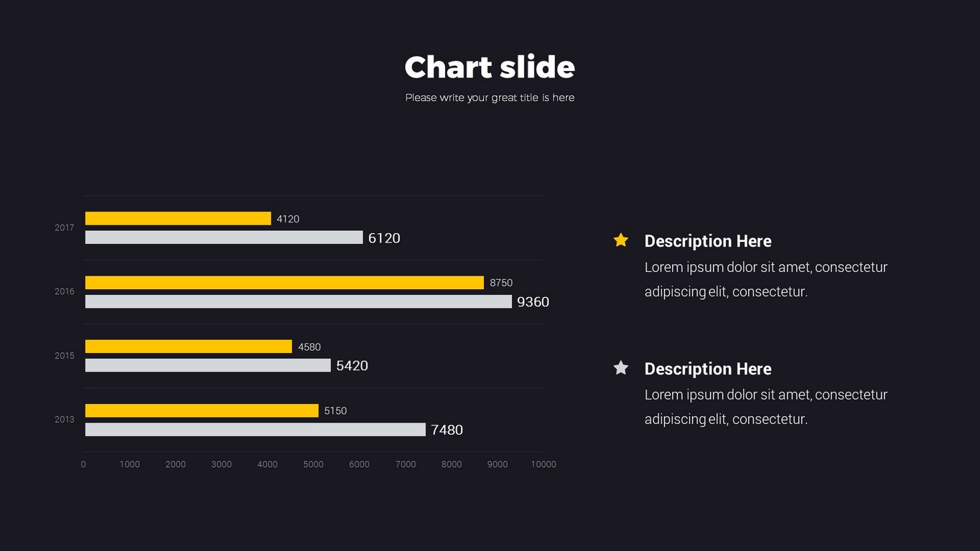The image size is (980, 551).
Task: Select the "Chart slide" title text
Action: coord(490,67)
